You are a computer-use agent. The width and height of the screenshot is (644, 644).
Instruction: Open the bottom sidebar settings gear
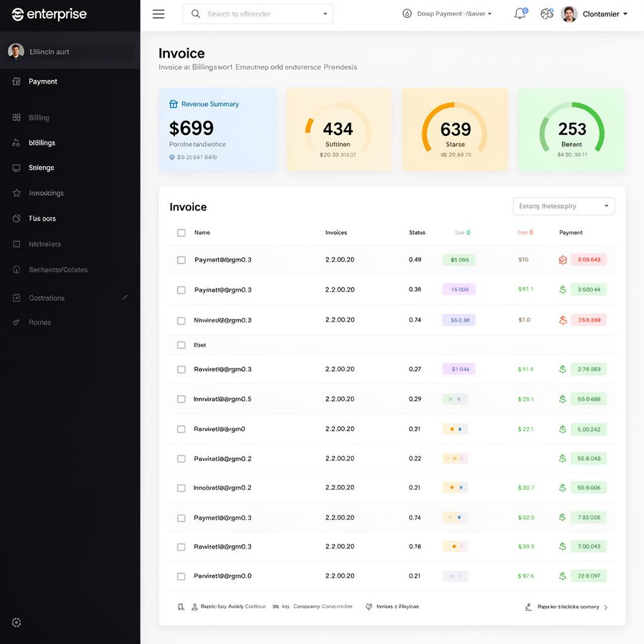(x=16, y=622)
